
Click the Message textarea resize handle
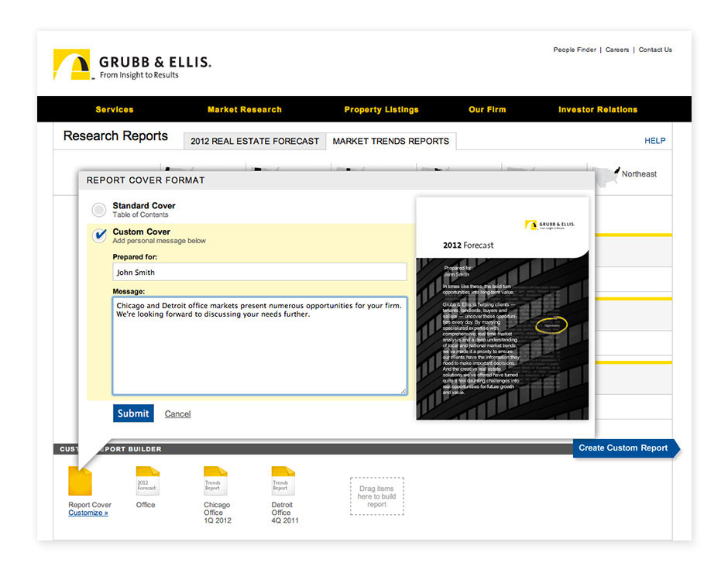pyautogui.click(x=403, y=391)
